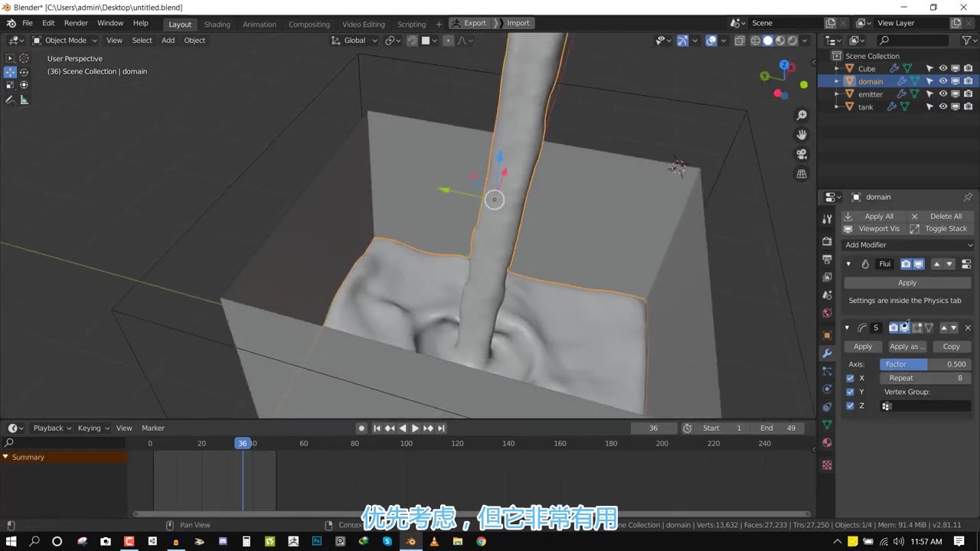Open the Blender logo menu icon
The height and width of the screenshot is (551, 980).
pyautogui.click(x=11, y=22)
